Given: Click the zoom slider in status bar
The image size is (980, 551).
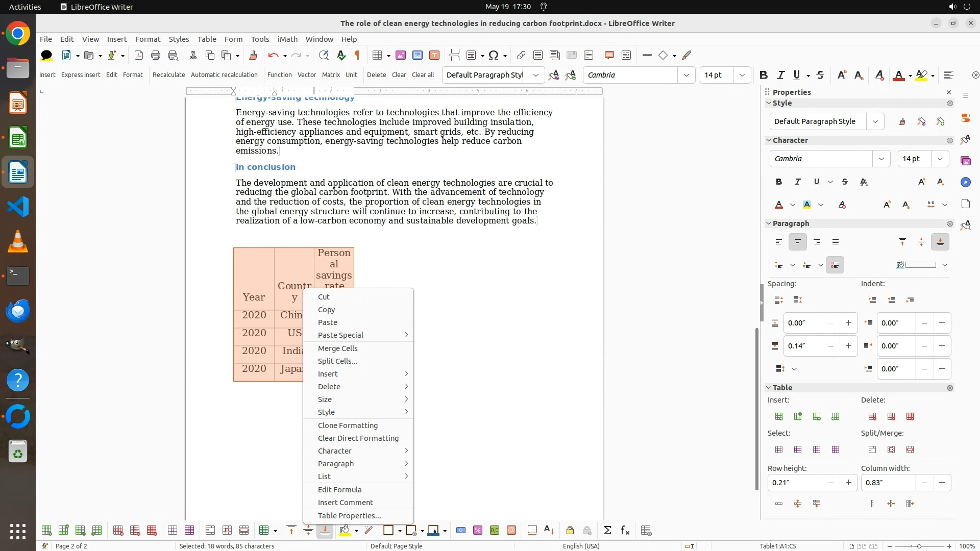Looking at the screenshot, I should pyautogui.click(x=919, y=546).
